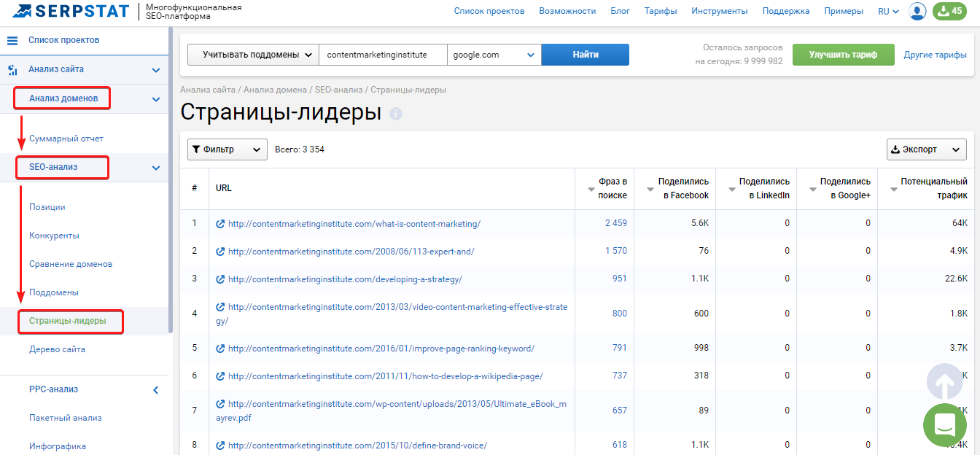Click phrase count 657 in row 7
Screen dimensions: 980x455
(620, 411)
